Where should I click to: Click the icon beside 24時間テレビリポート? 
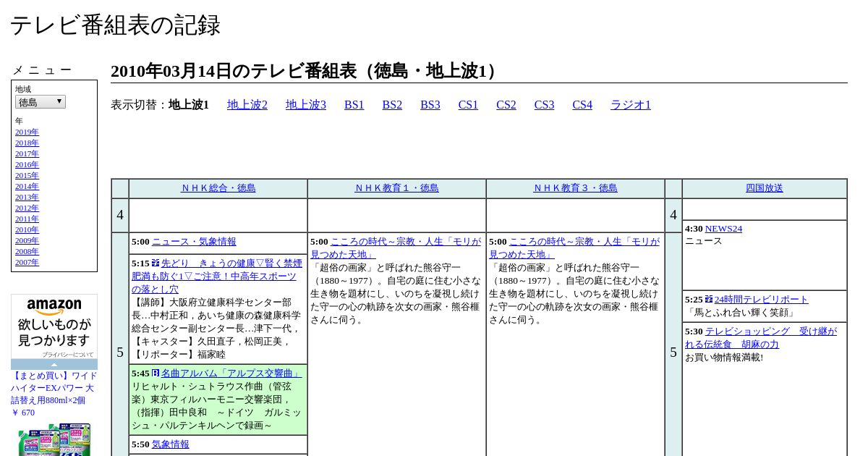(709, 300)
